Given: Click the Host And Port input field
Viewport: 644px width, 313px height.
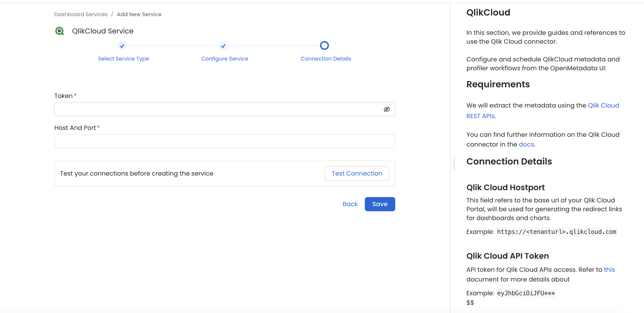Looking at the screenshot, I should tap(225, 141).
